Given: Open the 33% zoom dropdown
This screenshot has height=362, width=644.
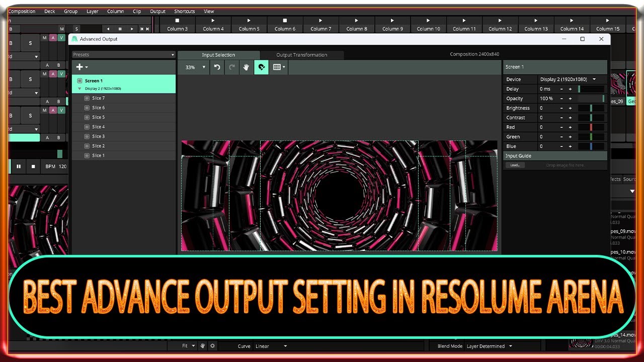Looking at the screenshot, I should click(196, 67).
